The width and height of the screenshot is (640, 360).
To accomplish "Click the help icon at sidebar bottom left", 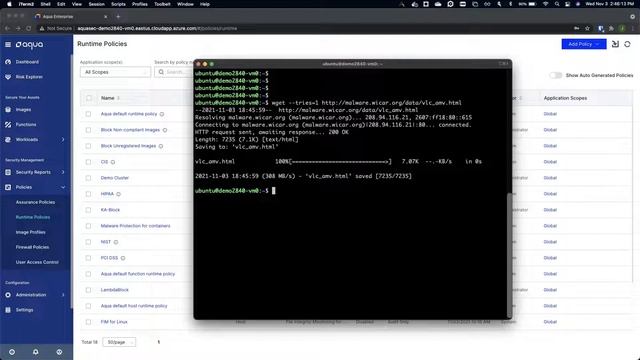I will coord(12,352).
